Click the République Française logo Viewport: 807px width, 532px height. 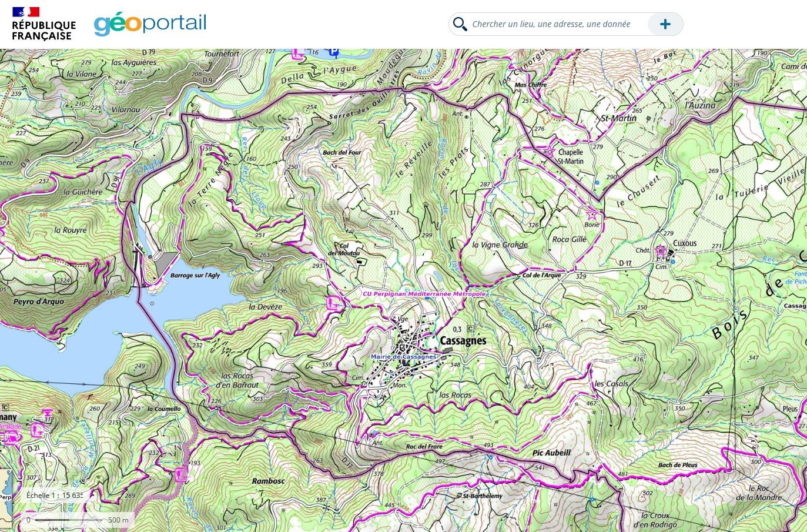[43, 24]
